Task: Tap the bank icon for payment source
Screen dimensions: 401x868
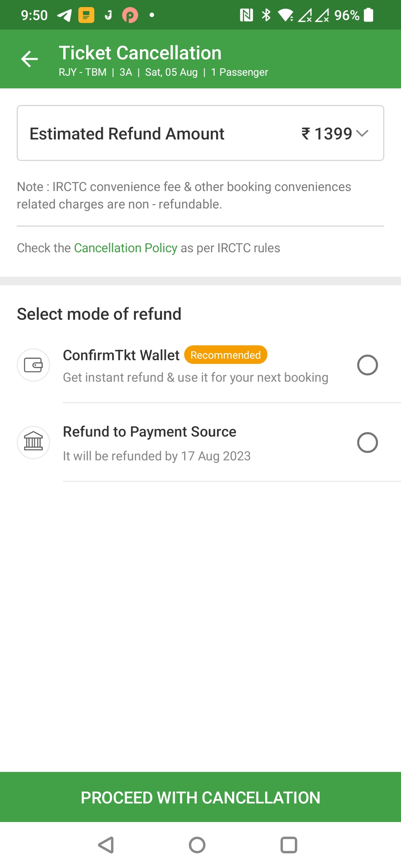Action: point(33,443)
